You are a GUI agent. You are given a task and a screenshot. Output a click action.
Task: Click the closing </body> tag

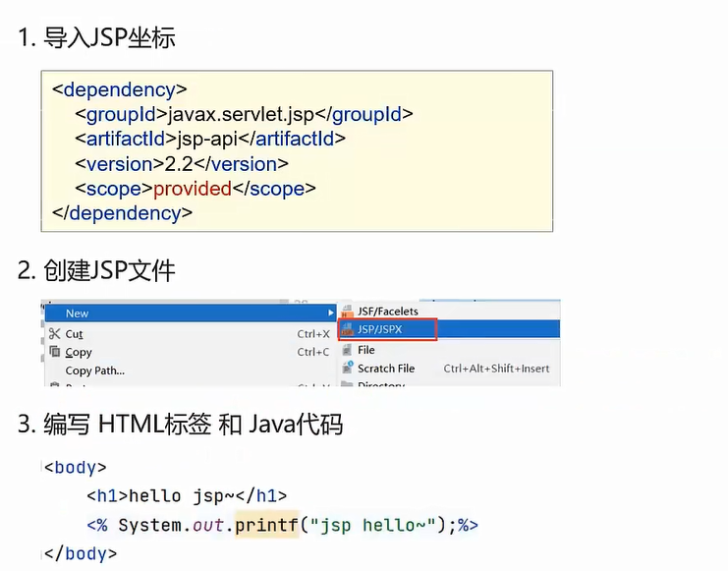pyautogui.click(x=81, y=553)
